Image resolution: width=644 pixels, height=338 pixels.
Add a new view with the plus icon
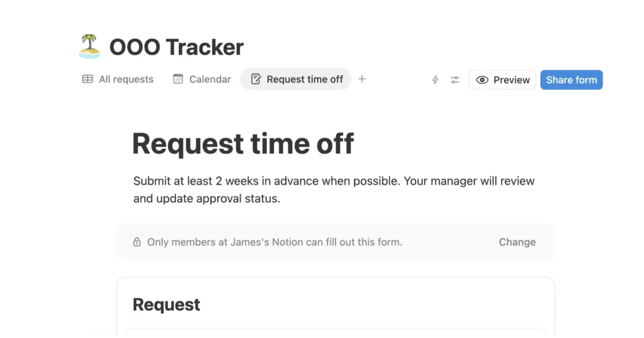coord(362,79)
